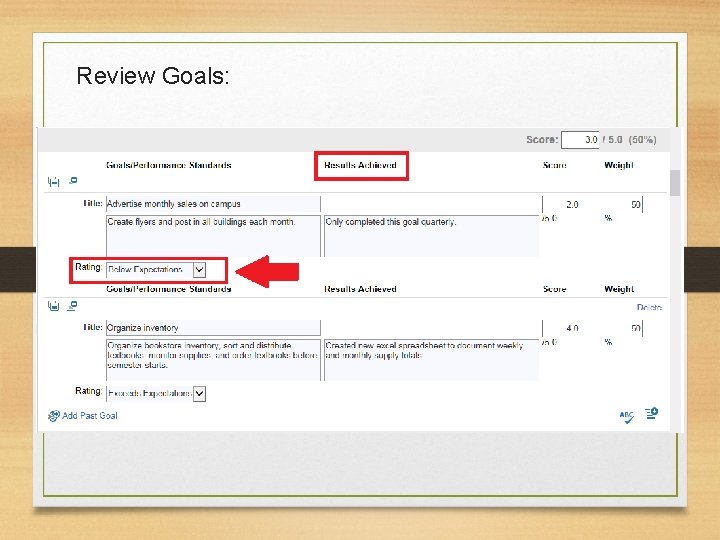This screenshot has width=720, height=540.
Task: Click the Add Past Goal link
Action: (x=90, y=416)
